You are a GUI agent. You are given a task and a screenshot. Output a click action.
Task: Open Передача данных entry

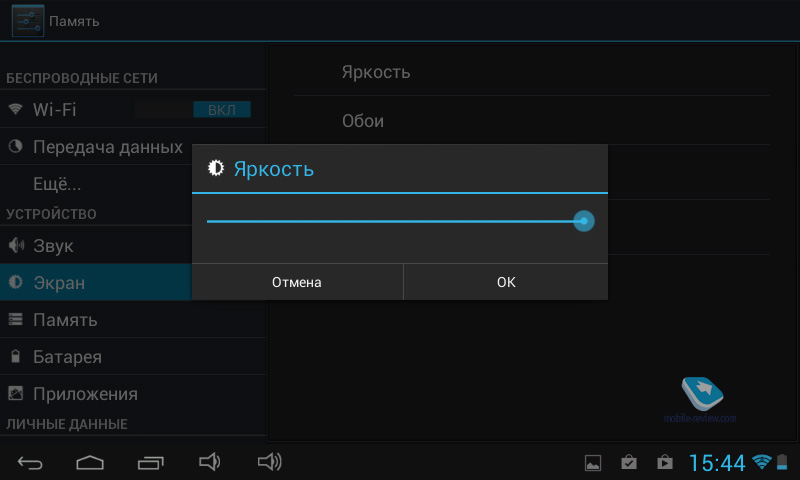[96, 147]
